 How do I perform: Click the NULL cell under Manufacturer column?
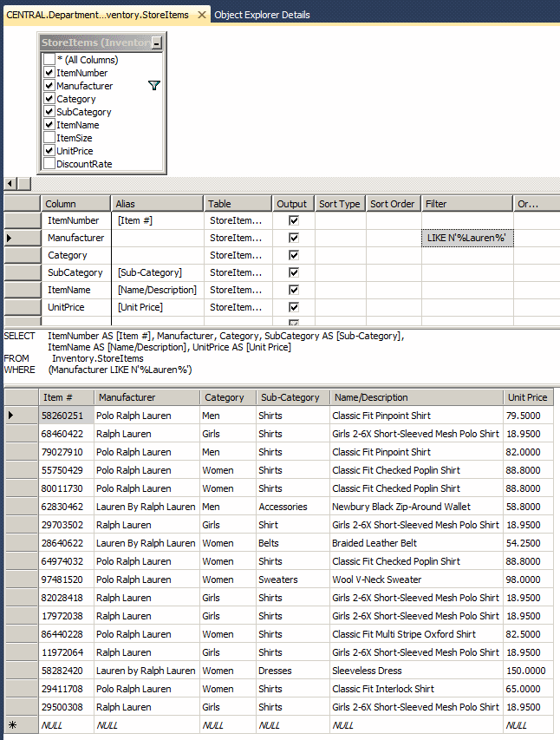(147, 725)
